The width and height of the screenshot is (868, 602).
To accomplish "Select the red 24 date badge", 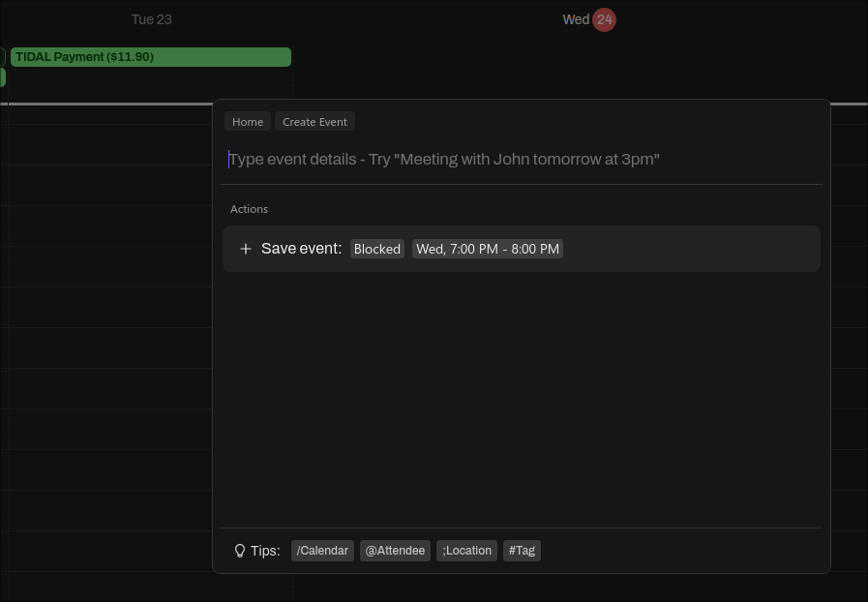I will [604, 19].
